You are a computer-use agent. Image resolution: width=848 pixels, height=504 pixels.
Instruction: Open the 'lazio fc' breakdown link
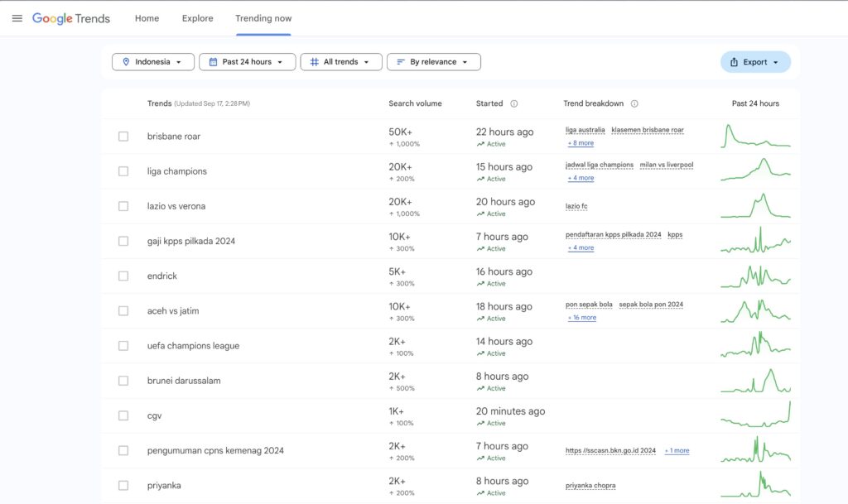[576, 206]
